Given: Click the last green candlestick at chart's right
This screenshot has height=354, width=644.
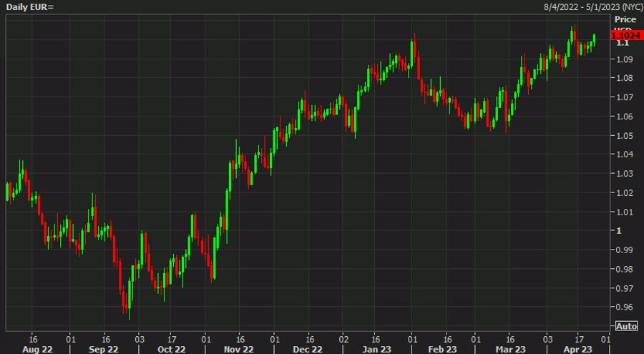Looking at the screenshot, I should pos(594,39).
